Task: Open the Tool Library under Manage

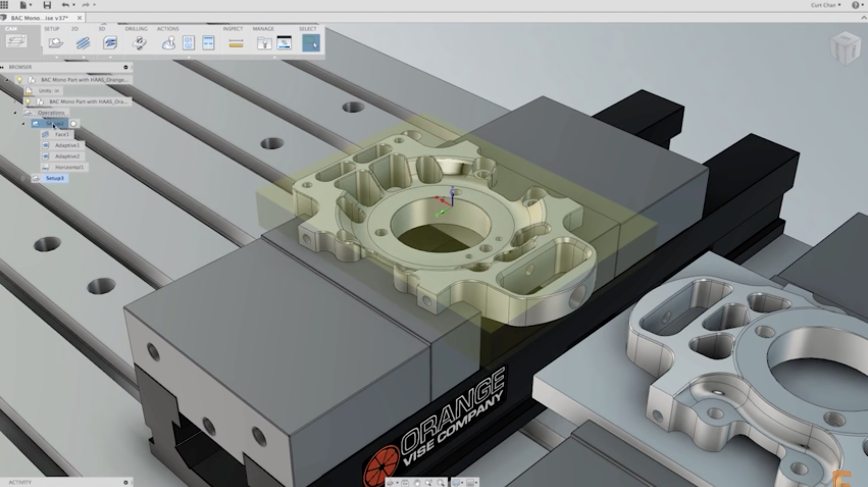Action: [x=264, y=43]
